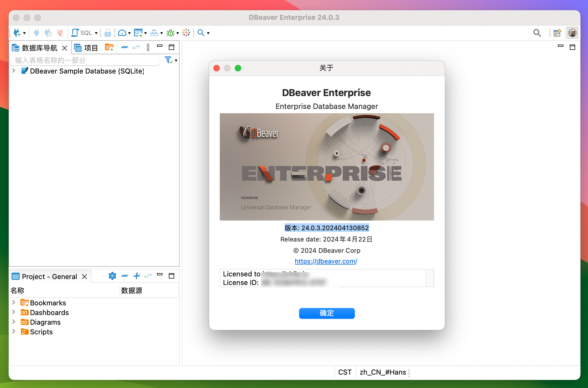Screen dimensions: 588x388
Task: Click the zh_CN_#Hans locale in status bar
Action: point(383,372)
